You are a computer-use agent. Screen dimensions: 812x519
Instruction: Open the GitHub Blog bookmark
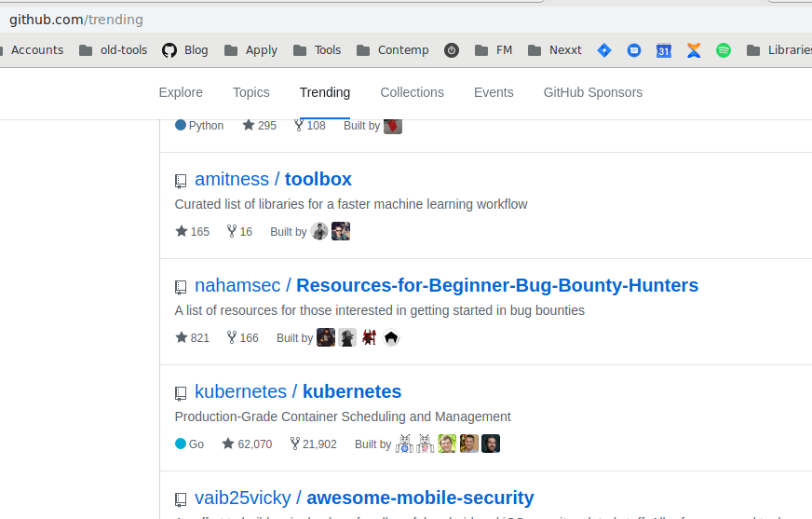pyautogui.click(x=185, y=50)
